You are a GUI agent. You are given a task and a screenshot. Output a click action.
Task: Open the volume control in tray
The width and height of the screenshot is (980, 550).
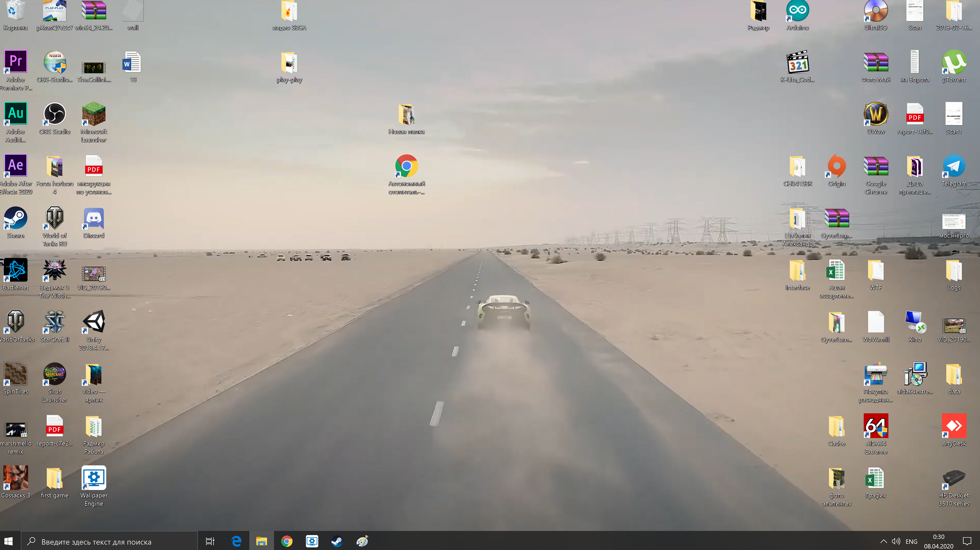click(x=896, y=541)
